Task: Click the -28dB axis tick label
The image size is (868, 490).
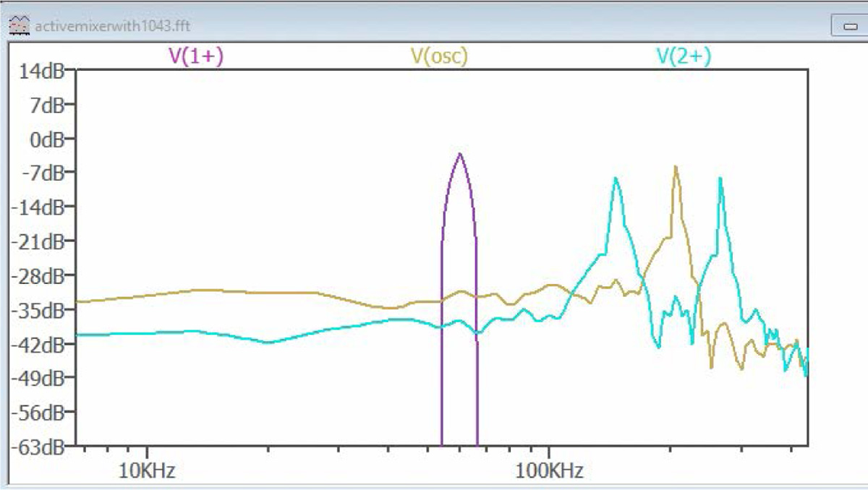Action: 42,275
